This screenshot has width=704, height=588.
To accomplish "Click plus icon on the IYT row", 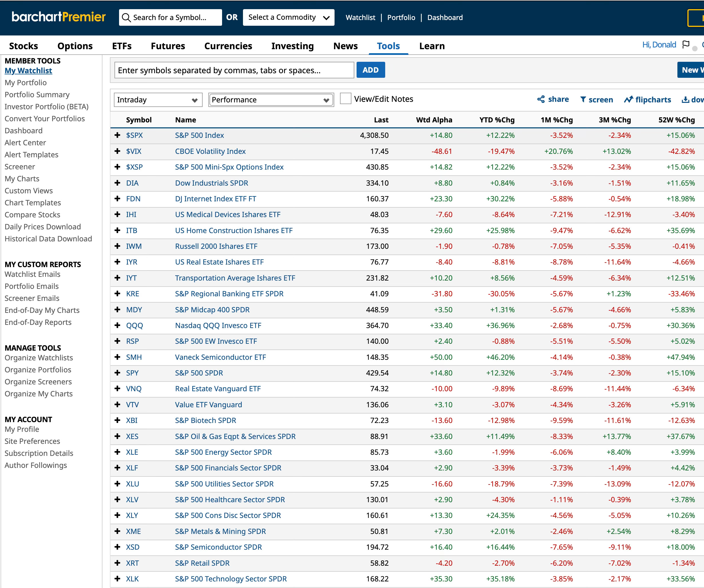I will coord(117,278).
